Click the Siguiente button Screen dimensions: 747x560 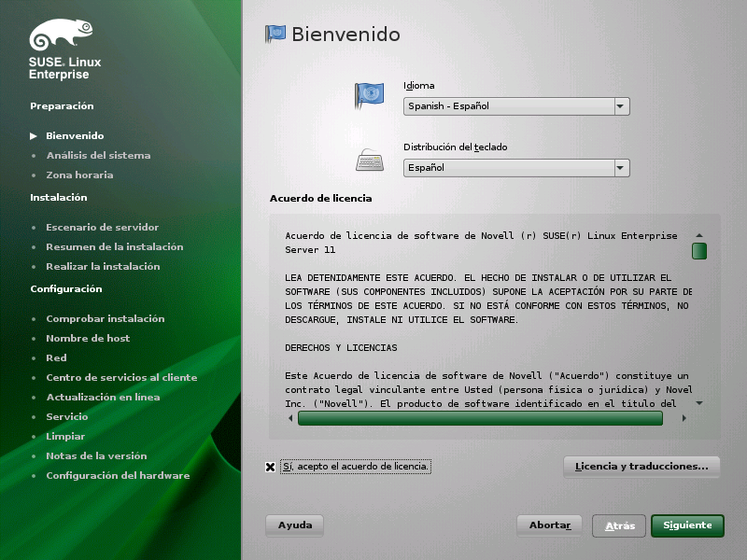pos(687,525)
